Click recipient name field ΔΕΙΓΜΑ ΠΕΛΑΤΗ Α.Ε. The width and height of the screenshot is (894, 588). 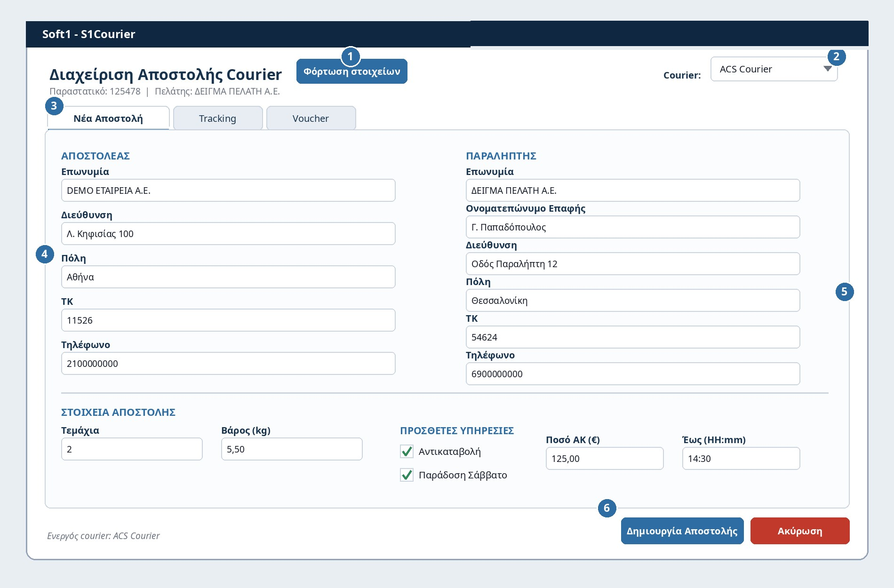[633, 191]
